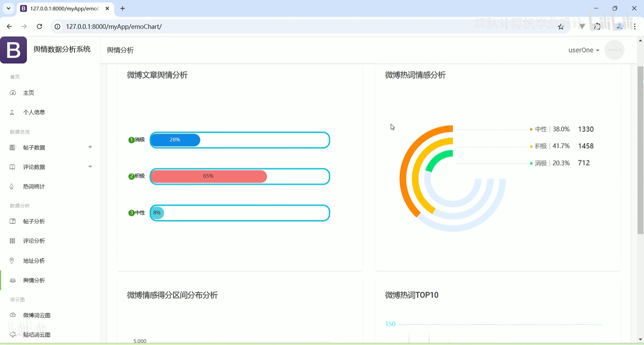
Task: Open the userOne account dropdown
Action: pyautogui.click(x=583, y=50)
